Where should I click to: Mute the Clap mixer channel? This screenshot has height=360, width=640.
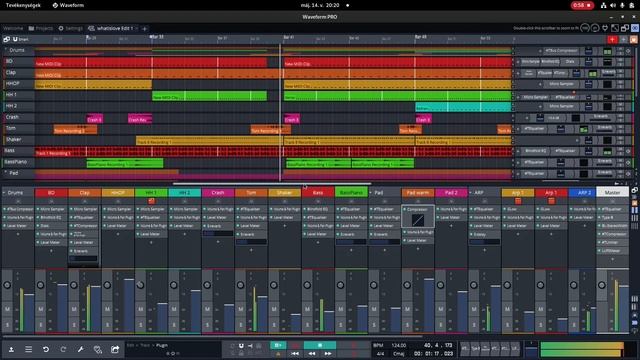74,309
